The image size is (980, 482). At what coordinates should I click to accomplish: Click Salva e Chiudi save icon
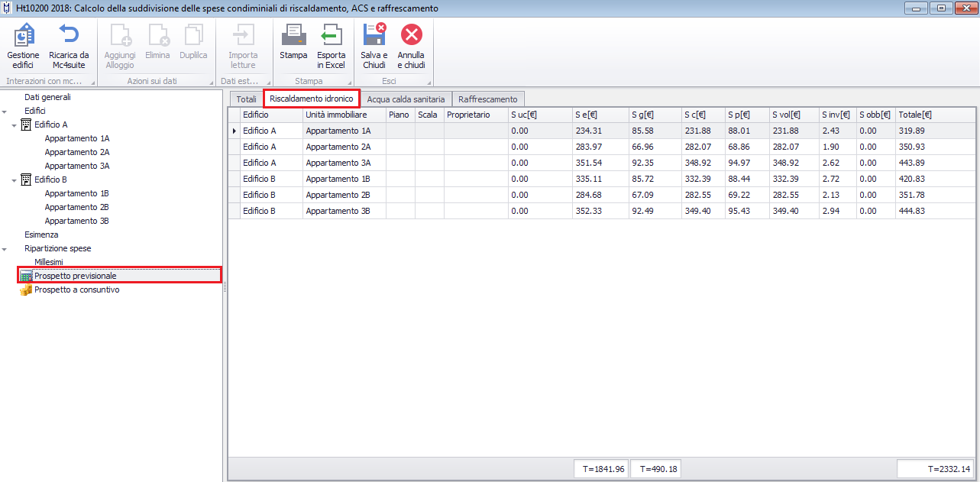374,36
